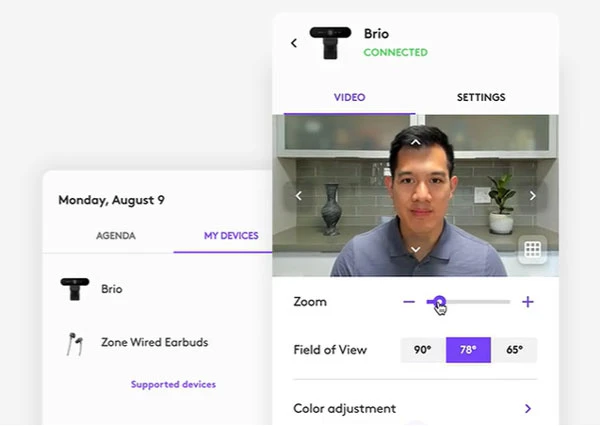Select the 78° field of view

(x=468, y=350)
